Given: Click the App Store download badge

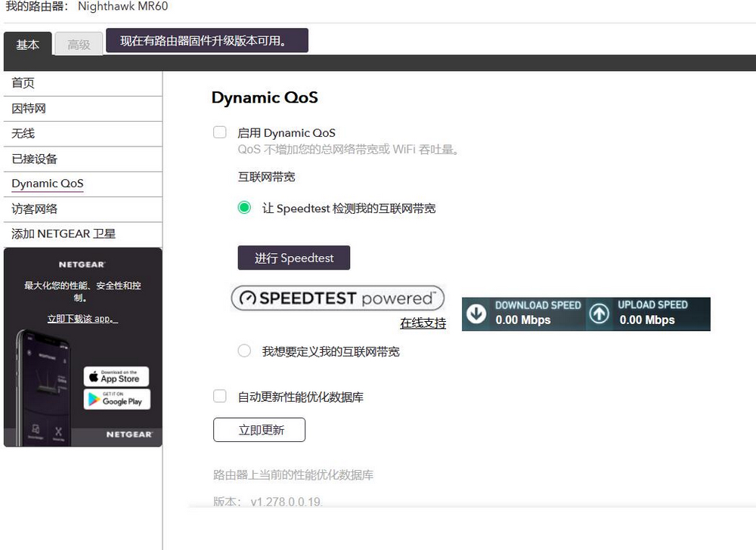Looking at the screenshot, I should (116, 376).
